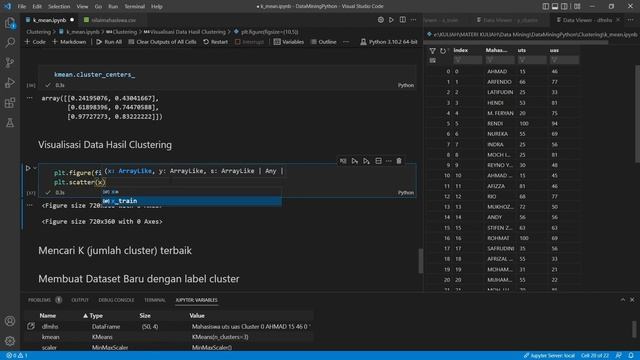Show dfmhs variable in data viewer
This screenshot has width=640, height=360.
(x=31, y=326)
